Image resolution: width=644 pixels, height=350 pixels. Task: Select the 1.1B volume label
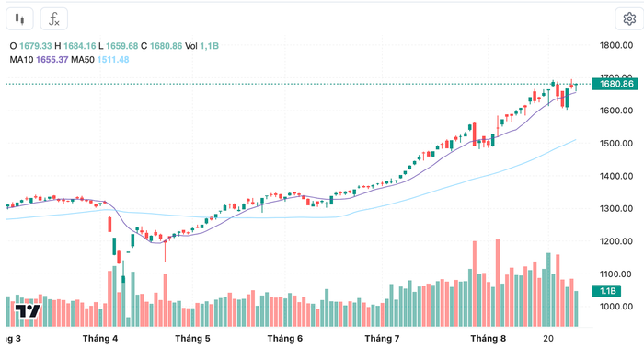(606, 291)
